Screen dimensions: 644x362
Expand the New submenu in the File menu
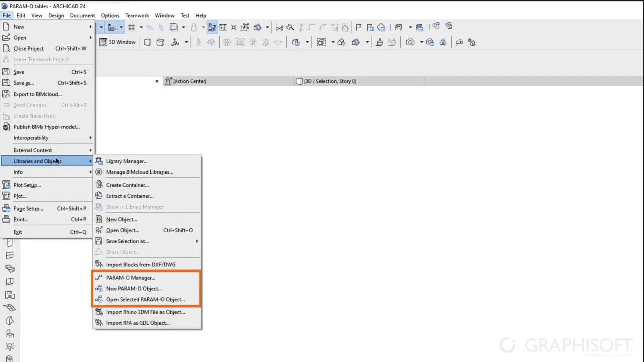click(47, 27)
